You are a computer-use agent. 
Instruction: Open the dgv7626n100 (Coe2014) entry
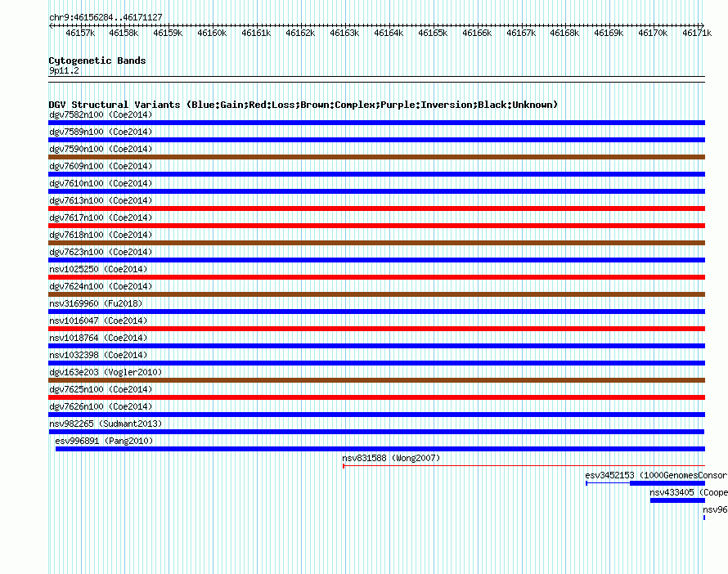point(101,406)
